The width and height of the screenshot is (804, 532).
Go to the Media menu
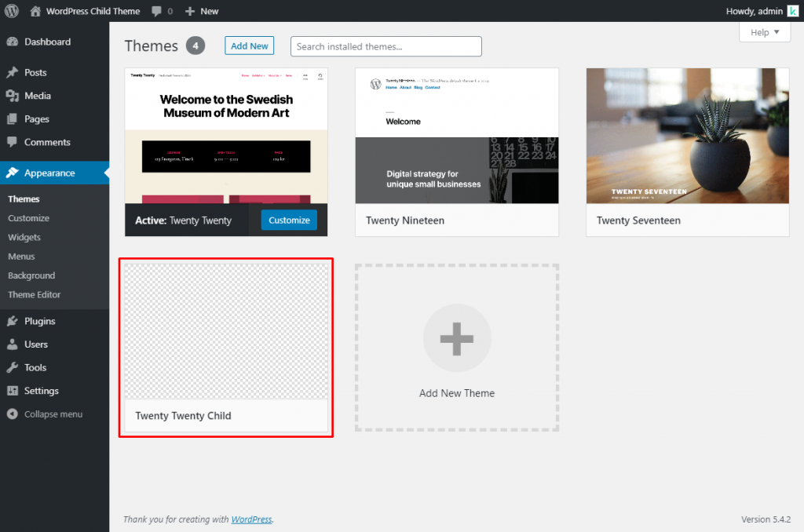38,96
